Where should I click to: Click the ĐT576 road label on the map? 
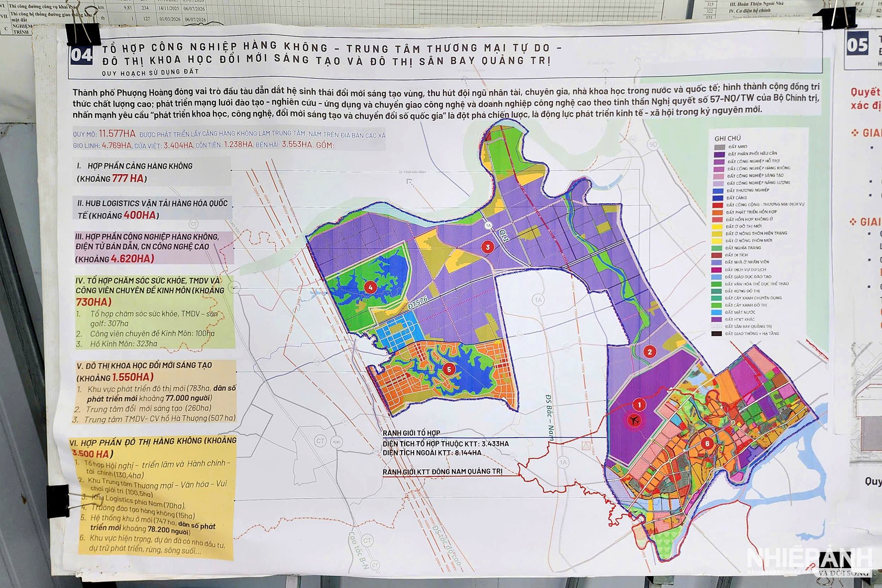(417, 302)
